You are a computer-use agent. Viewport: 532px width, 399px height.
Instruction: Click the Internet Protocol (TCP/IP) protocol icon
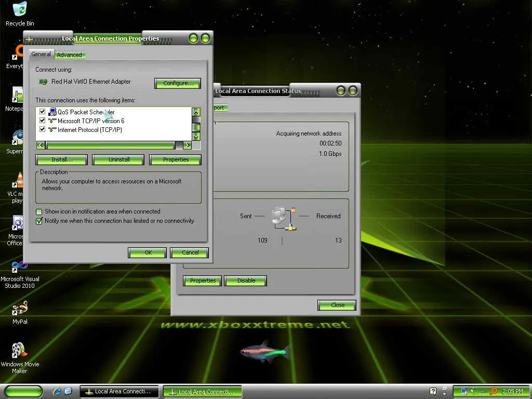tap(52, 129)
